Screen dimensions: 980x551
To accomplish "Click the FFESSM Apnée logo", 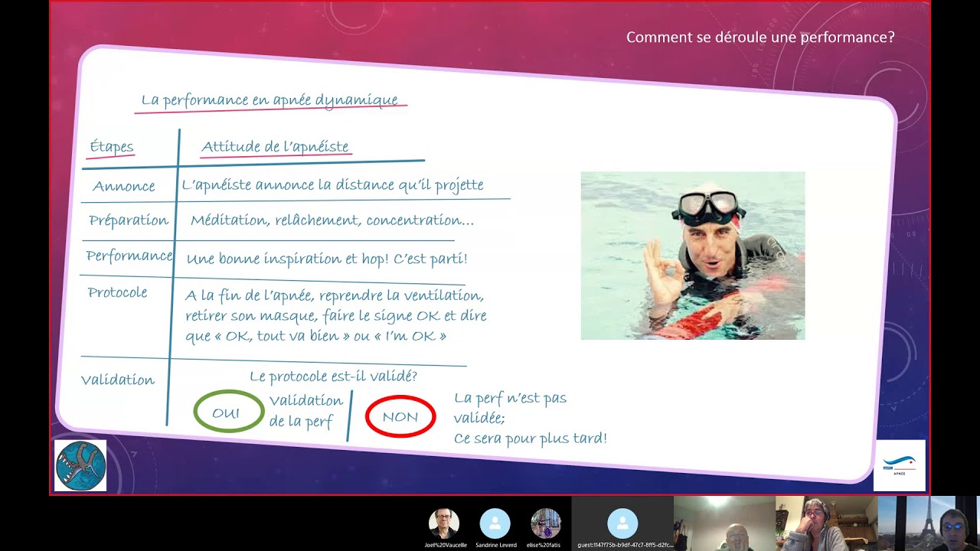I will [900, 465].
